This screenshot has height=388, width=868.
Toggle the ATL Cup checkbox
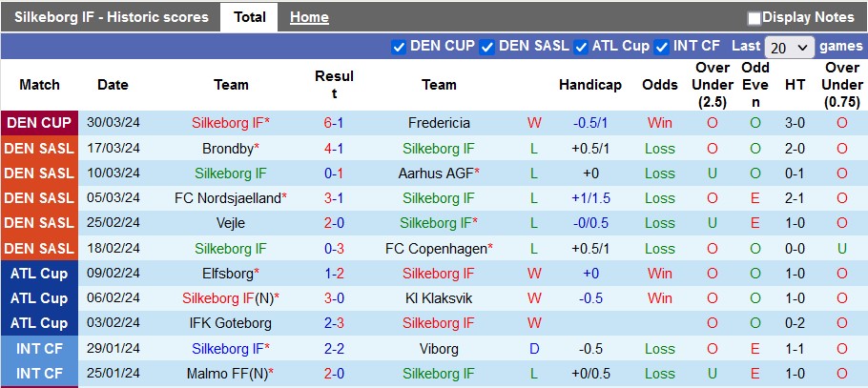pos(580,47)
